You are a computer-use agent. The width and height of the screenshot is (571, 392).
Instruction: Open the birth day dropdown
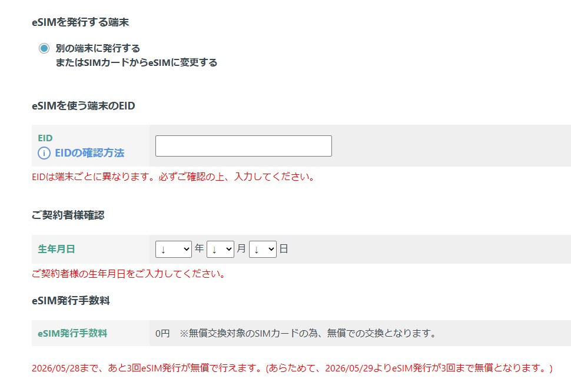coord(263,249)
